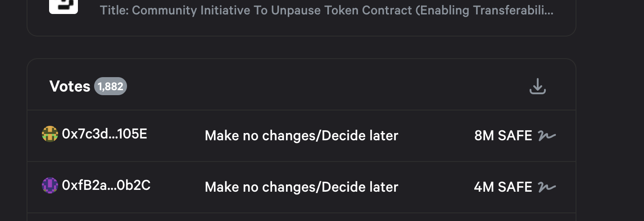Click empty Votes header area left of download

coord(315,87)
